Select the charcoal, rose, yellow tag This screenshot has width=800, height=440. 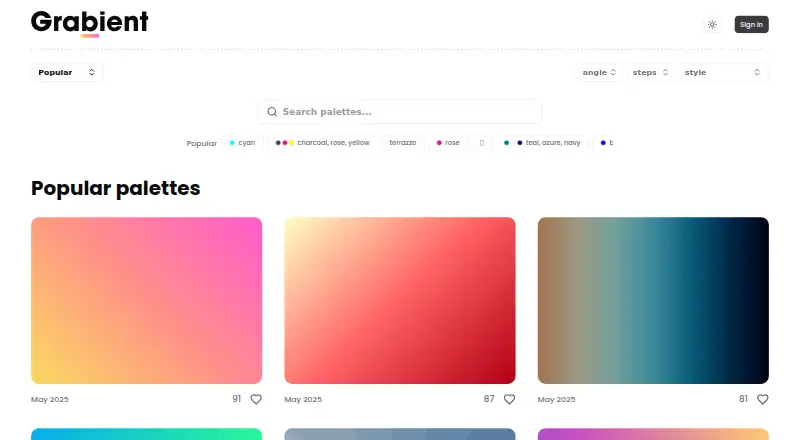[x=322, y=143]
